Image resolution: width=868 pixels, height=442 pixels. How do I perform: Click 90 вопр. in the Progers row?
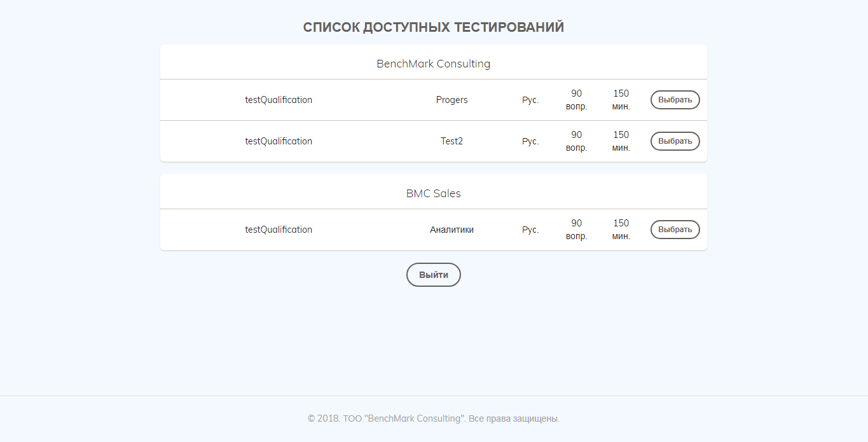[x=577, y=100]
